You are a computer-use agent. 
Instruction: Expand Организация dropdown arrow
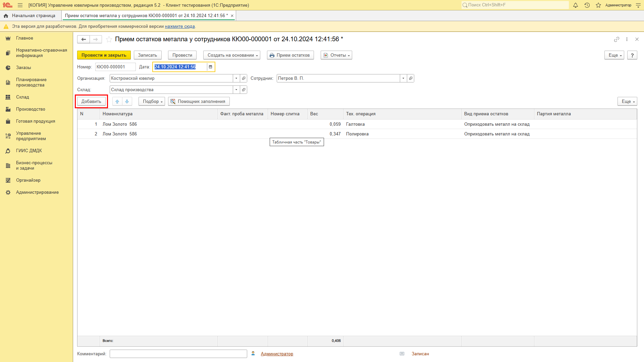coord(236,78)
